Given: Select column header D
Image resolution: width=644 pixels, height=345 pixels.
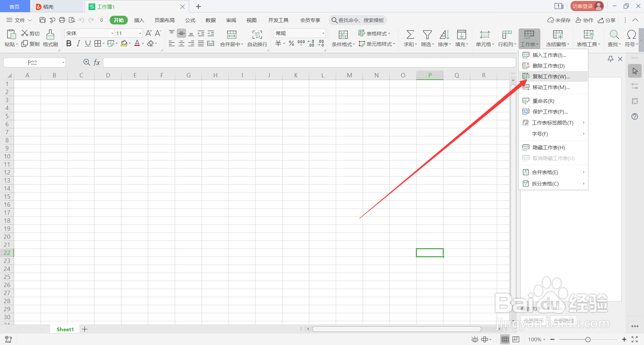Looking at the screenshot, I should pyautogui.click(x=108, y=75).
